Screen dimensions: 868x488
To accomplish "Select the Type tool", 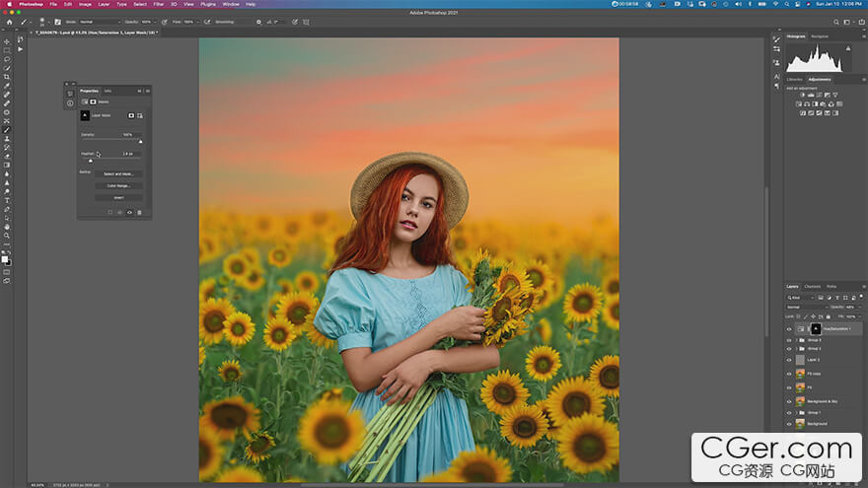I will point(7,200).
